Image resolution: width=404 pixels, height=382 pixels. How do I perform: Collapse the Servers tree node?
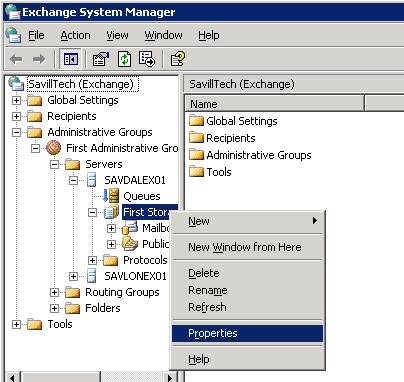click(x=54, y=164)
